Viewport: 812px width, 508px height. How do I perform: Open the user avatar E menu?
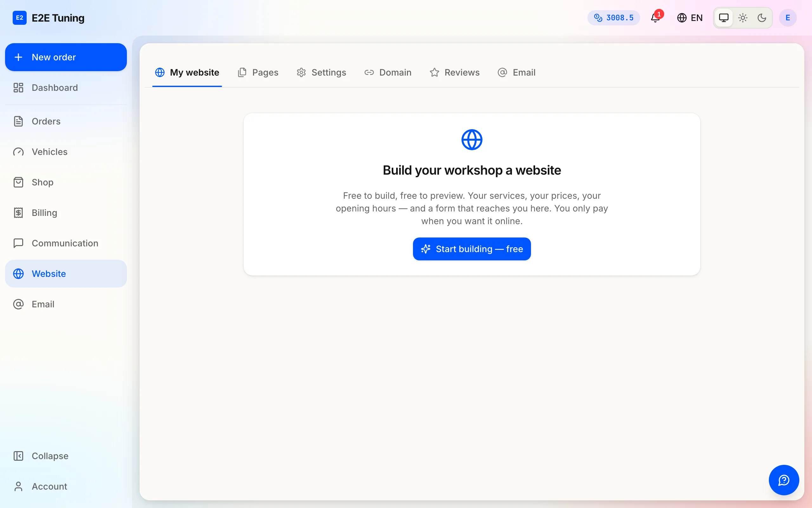pos(788,18)
